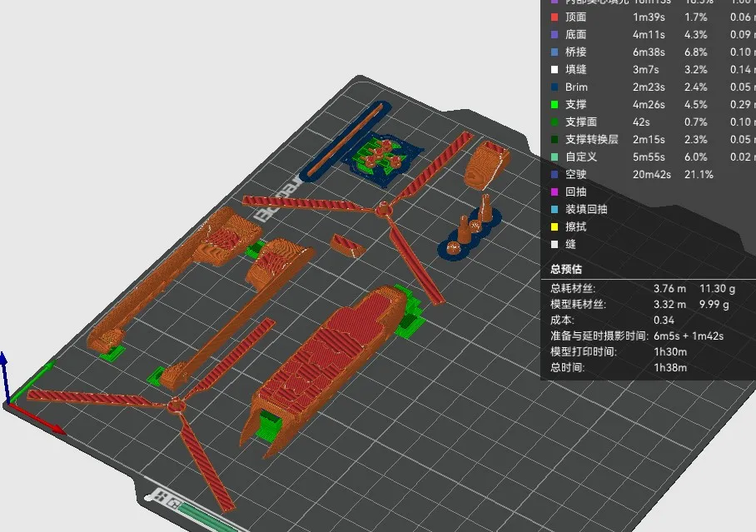Select the small parts cluster with green support
This screenshot has height=532, width=756.
tap(383, 156)
